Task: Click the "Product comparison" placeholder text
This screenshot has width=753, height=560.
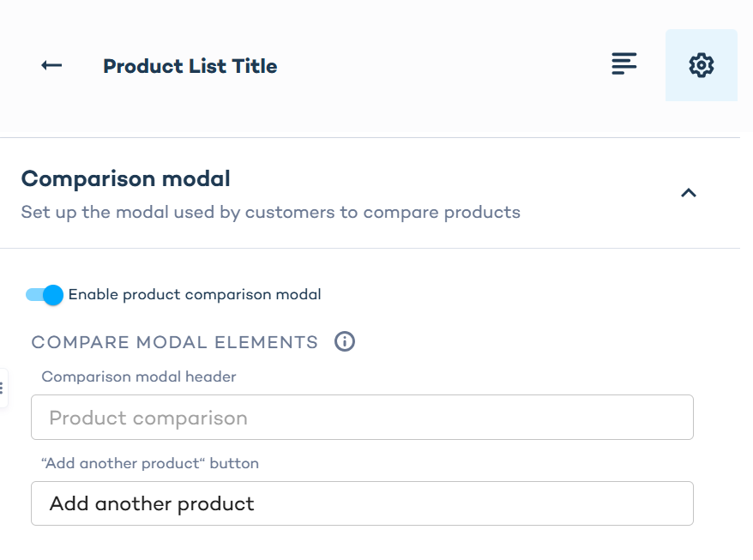Action: pos(148,418)
